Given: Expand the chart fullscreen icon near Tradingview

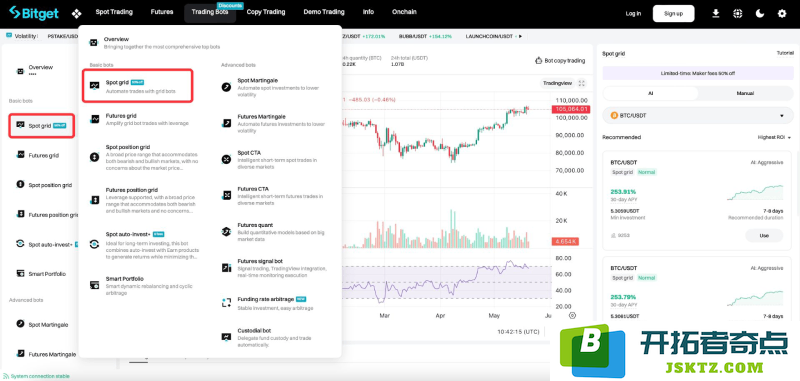Looking at the screenshot, I should tap(582, 83).
